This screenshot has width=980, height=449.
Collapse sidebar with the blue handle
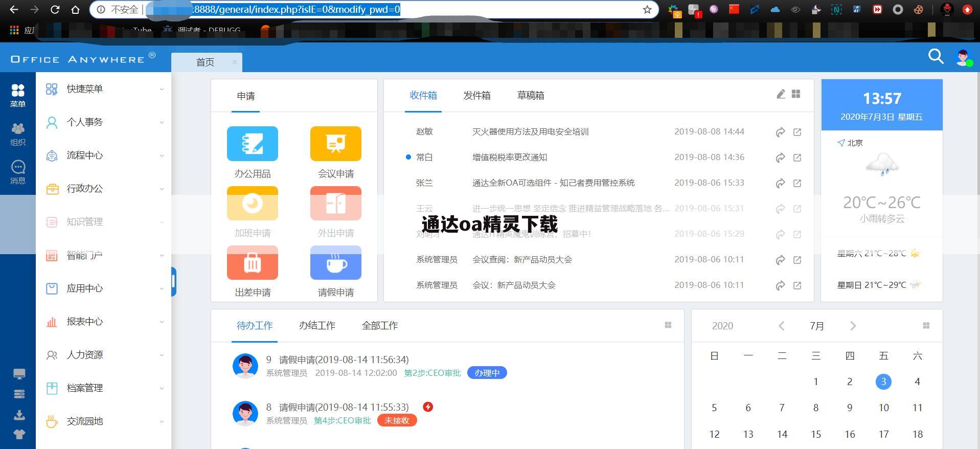(x=174, y=281)
